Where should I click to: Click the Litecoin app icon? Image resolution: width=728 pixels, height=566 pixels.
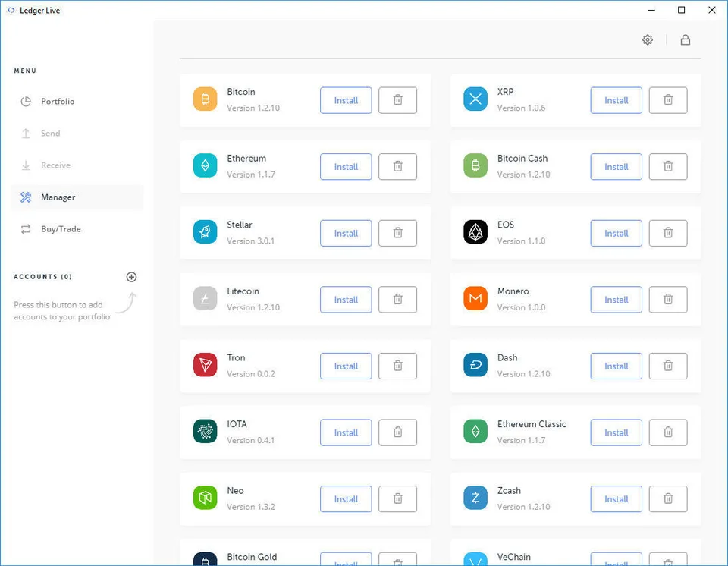click(x=206, y=298)
